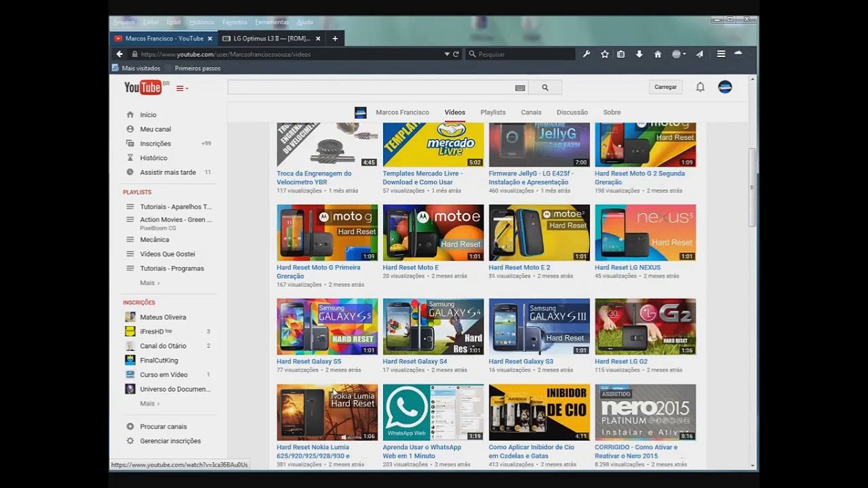The image size is (868, 488).
Task: Reload the page with the refresh icon
Action: point(456,54)
